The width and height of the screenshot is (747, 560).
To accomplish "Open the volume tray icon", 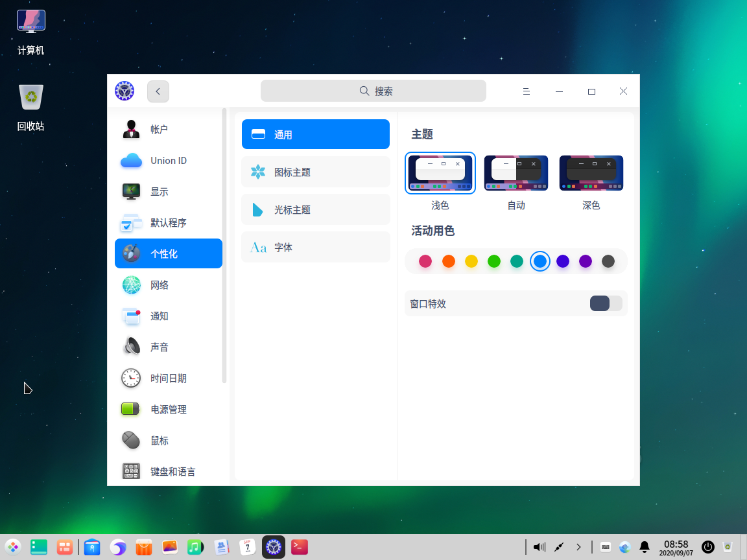I will pos(539,547).
